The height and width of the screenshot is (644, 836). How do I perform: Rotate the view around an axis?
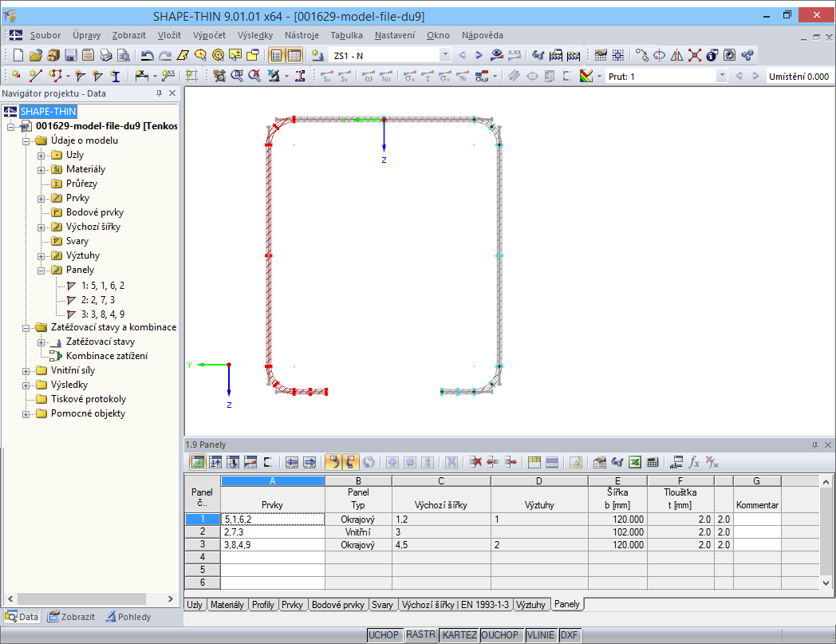coord(660,55)
